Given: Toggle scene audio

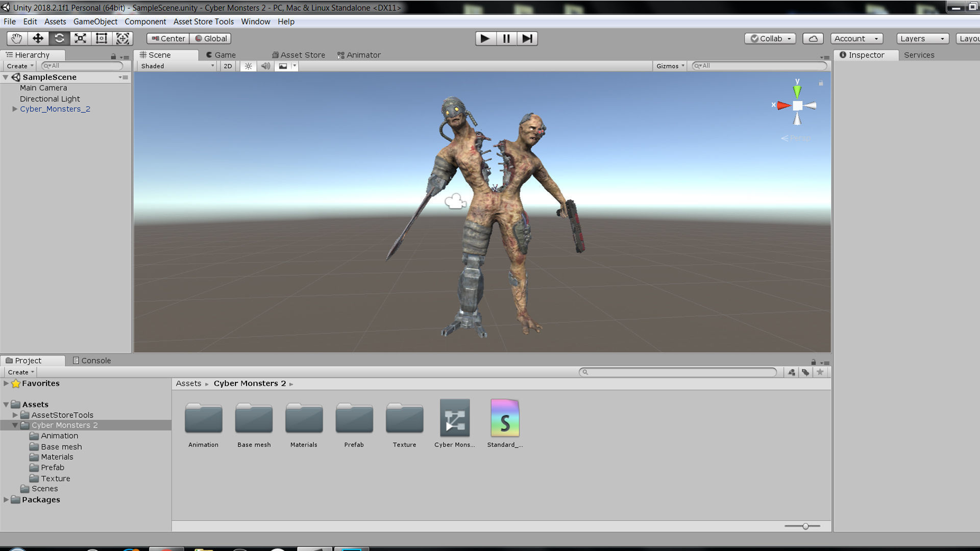Looking at the screenshot, I should click(x=265, y=66).
